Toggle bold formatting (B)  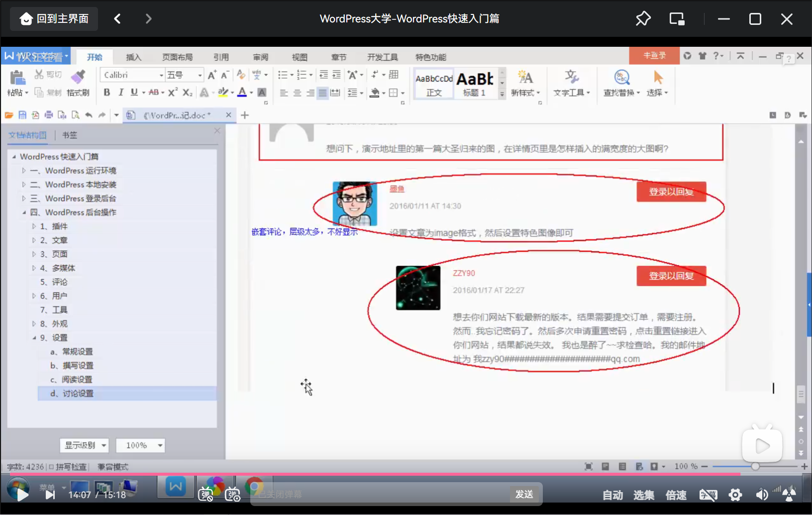[106, 92]
